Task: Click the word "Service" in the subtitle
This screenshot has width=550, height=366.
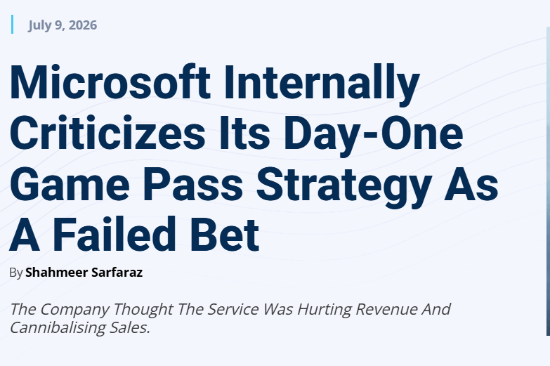Action: 234,309
